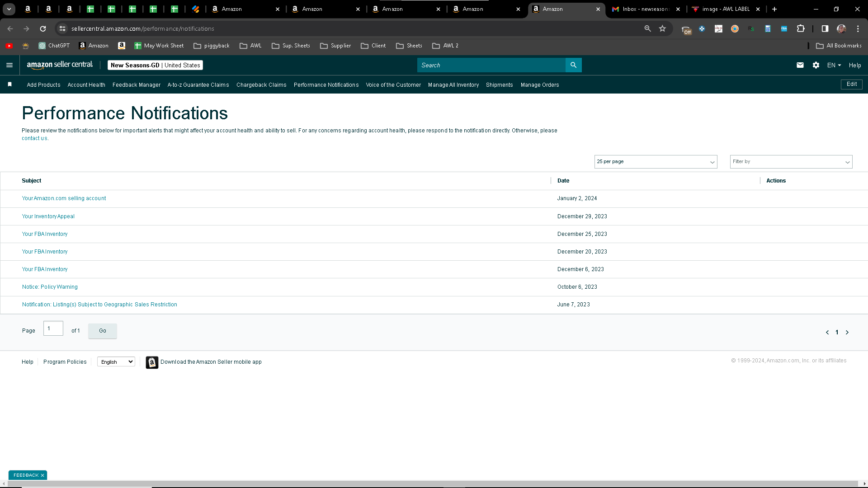View site information icon in address bar
This screenshot has width=868, height=488.
[x=62, y=28]
